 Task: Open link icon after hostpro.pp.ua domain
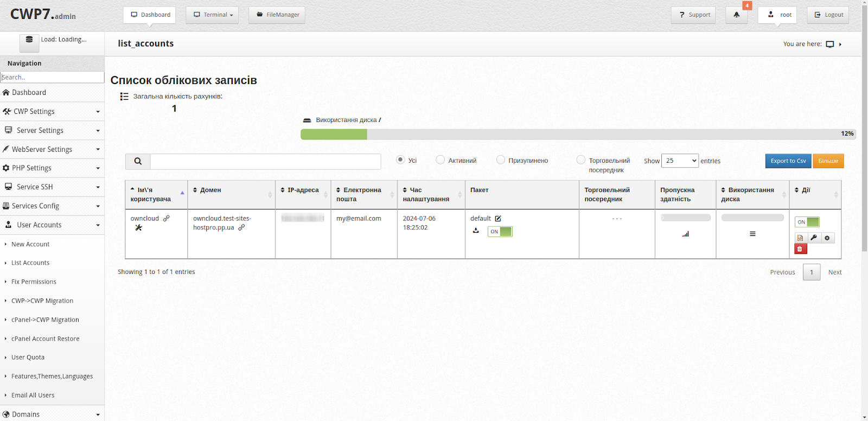[x=241, y=228]
